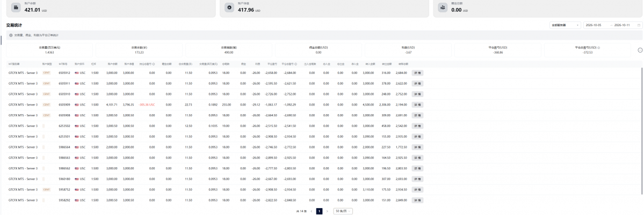Click the US flag icon in row 6505912
644x215 pixels.
pyautogui.click(x=77, y=72)
